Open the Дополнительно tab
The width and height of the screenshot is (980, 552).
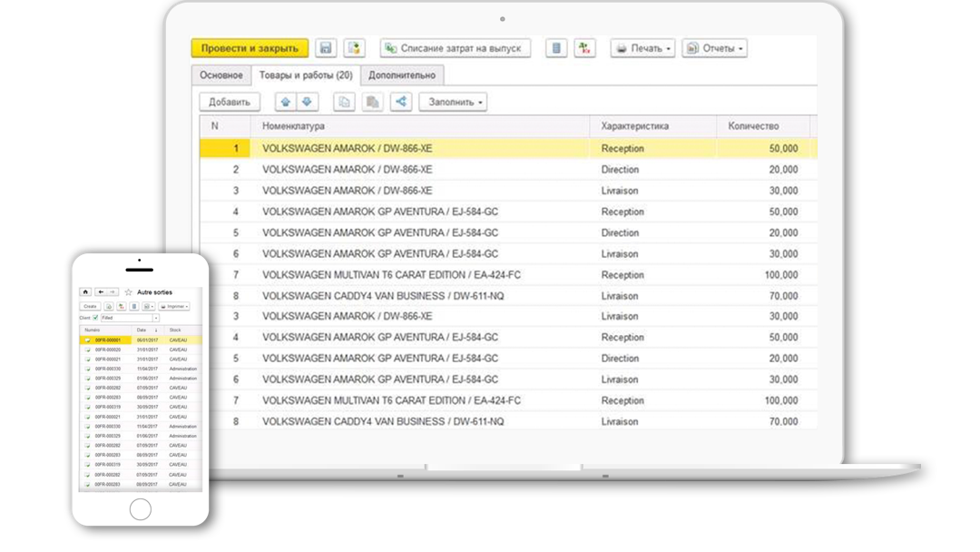coord(402,75)
